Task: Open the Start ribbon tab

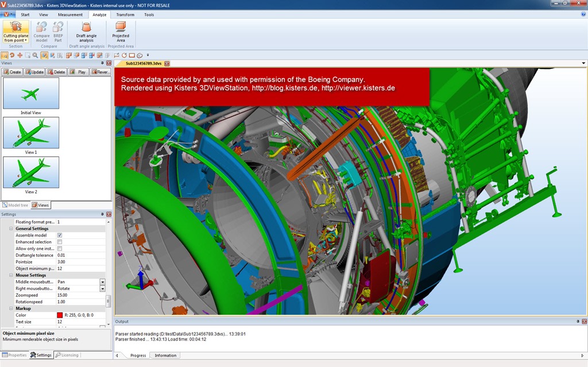Action: click(x=25, y=14)
